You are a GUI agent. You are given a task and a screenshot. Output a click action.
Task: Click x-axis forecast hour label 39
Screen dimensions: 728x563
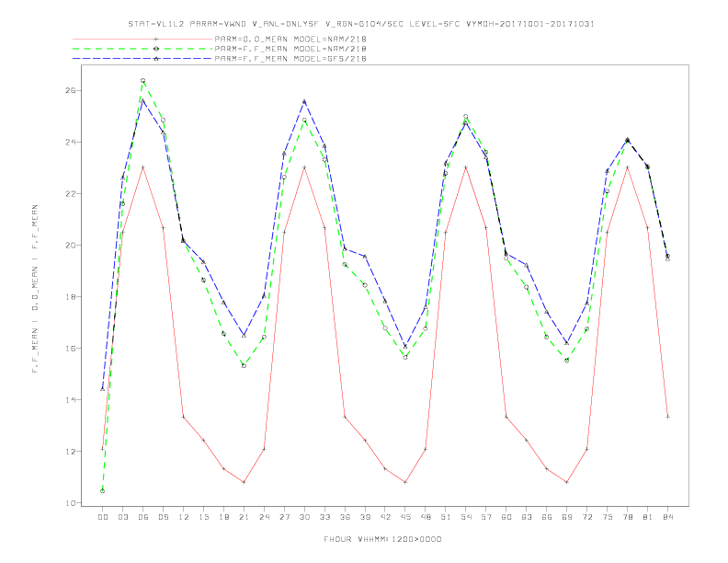click(x=365, y=517)
